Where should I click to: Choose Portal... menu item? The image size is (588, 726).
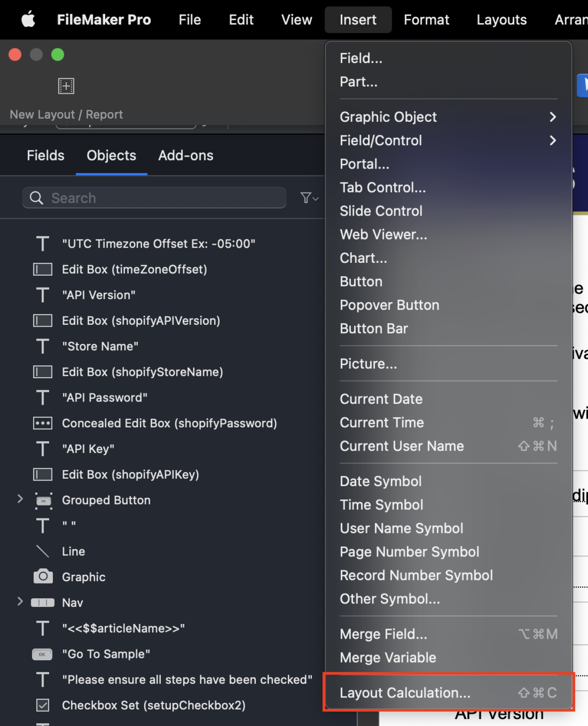pyautogui.click(x=448, y=164)
